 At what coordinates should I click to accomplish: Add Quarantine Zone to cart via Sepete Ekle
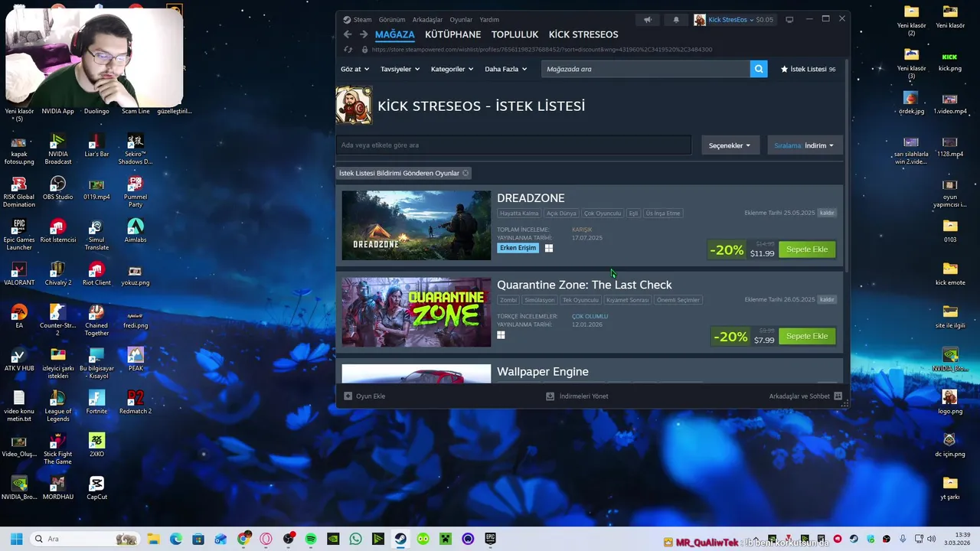(807, 336)
